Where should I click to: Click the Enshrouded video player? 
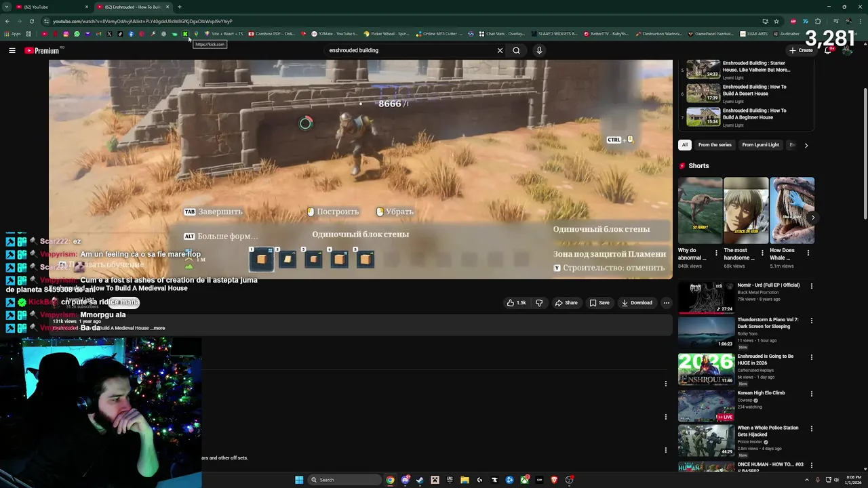[x=361, y=169]
